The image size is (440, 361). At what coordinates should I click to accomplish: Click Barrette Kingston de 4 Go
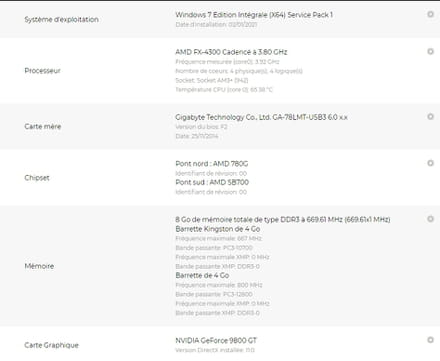218,229
